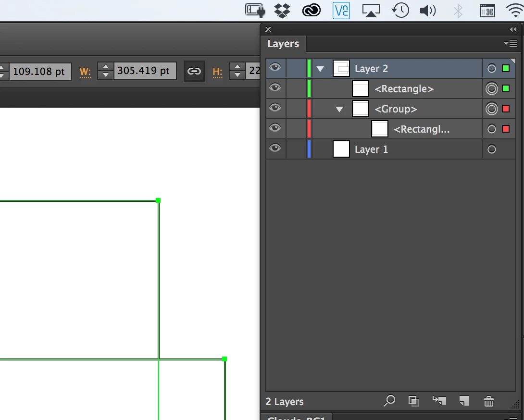
Task: Hide the top <Rectangle> sublayer
Action: pyautogui.click(x=275, y=88)
